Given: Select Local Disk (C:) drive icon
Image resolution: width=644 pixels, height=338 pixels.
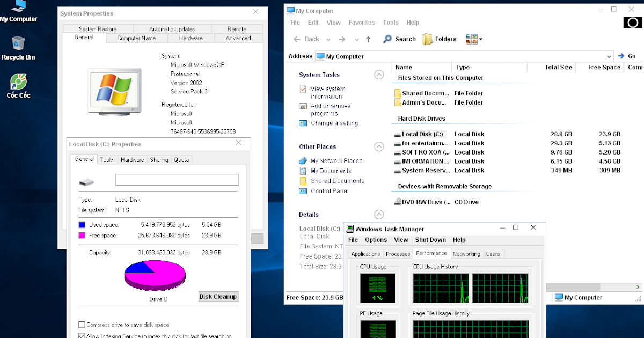Looking at the screenshot, I should click(x=397, y=135).
